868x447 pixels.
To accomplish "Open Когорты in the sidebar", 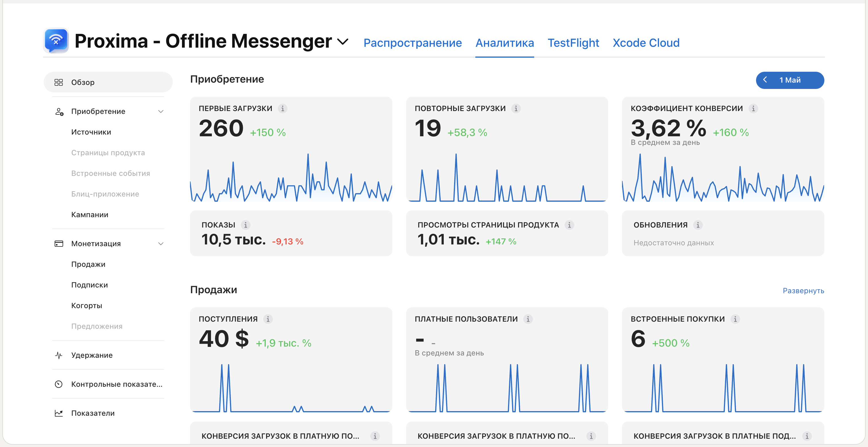I will point(87,306).
